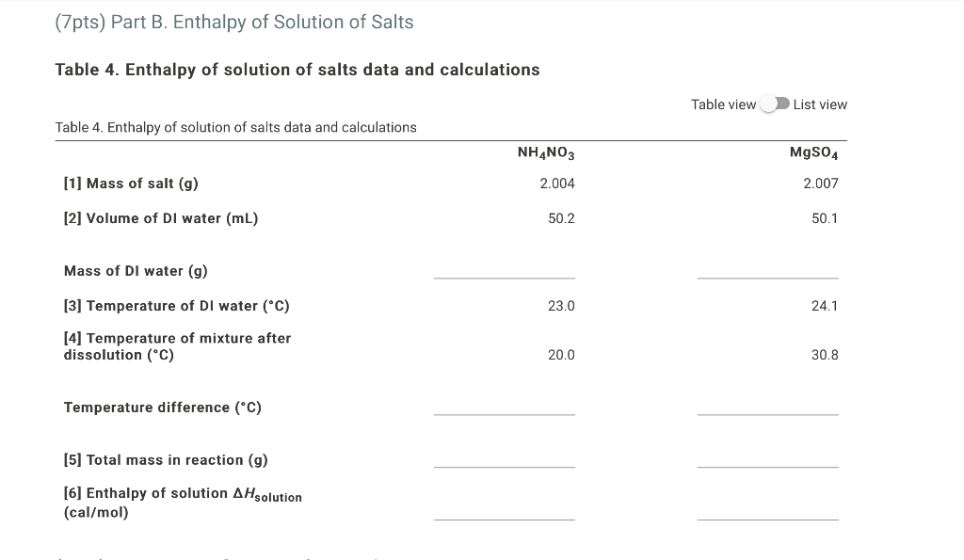
Task: Select the NH4NO3 column header
Action: click(x=546, y=151)
